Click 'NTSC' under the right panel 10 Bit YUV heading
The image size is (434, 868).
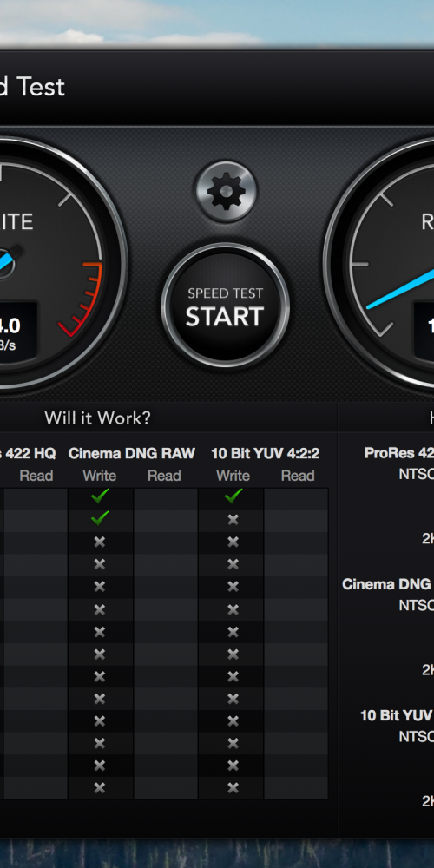(x=417, y=737)
